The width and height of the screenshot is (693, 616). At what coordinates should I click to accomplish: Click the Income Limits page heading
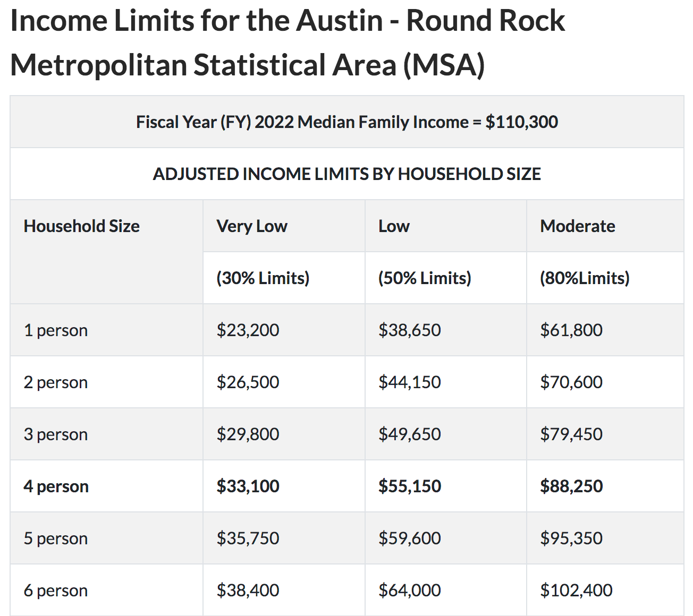pyautogui.click(x=288, y=42)
